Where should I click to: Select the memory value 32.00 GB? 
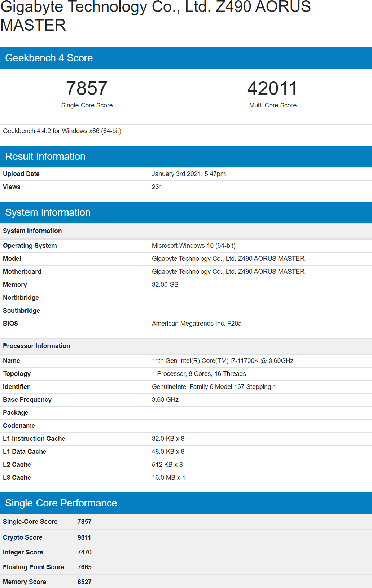[165, 285]
